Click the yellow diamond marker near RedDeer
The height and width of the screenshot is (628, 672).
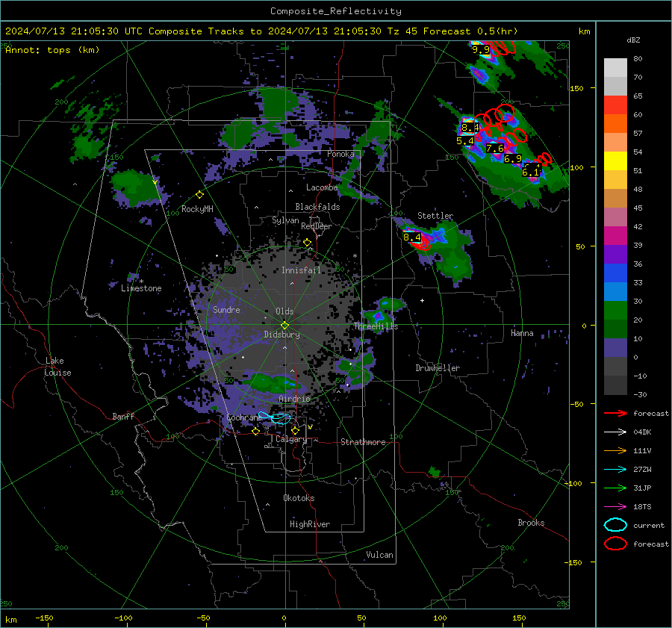coord(307,243)
